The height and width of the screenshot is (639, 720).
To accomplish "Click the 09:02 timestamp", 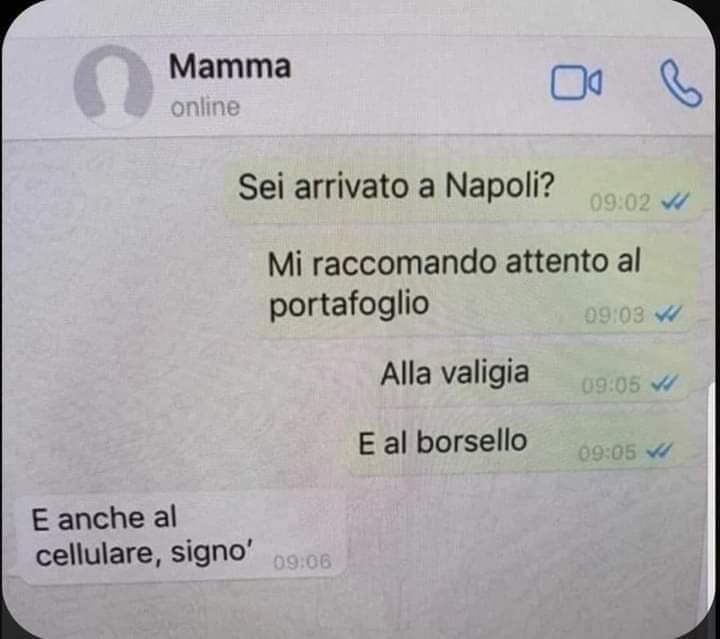I will click(620, 202).
